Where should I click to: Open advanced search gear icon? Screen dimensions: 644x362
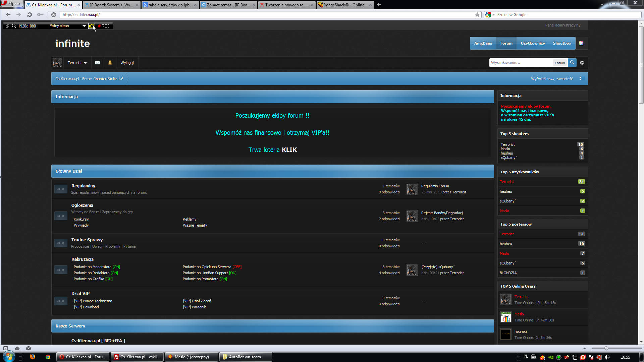[582, 63]
